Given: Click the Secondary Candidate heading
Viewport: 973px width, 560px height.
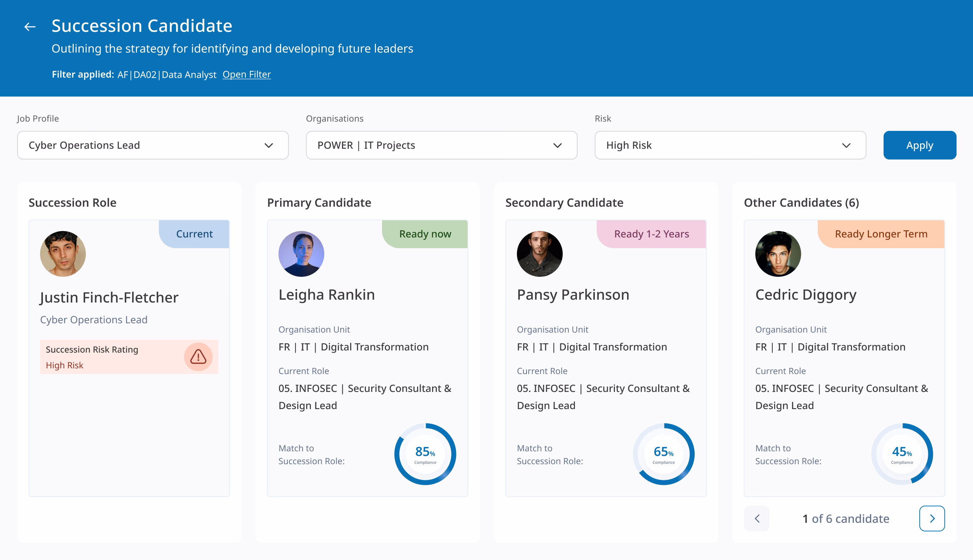Looking at the screenshot, I should coord(564,203).
